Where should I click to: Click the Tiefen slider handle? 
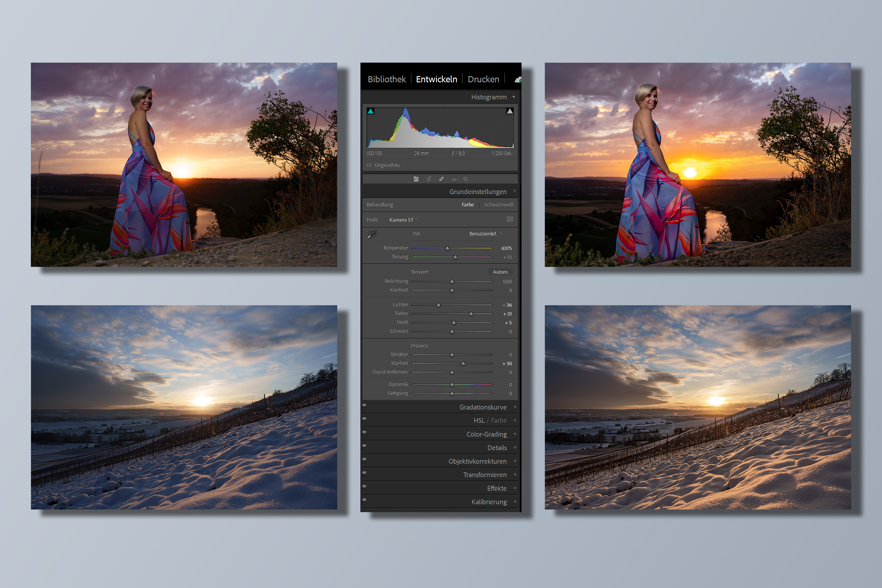click(x=471, y=314)
